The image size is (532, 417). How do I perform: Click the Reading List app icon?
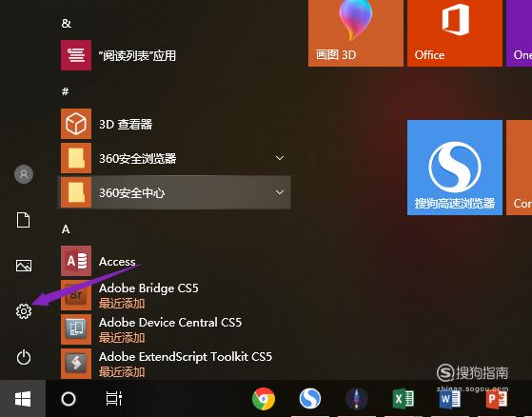point(76,55)
